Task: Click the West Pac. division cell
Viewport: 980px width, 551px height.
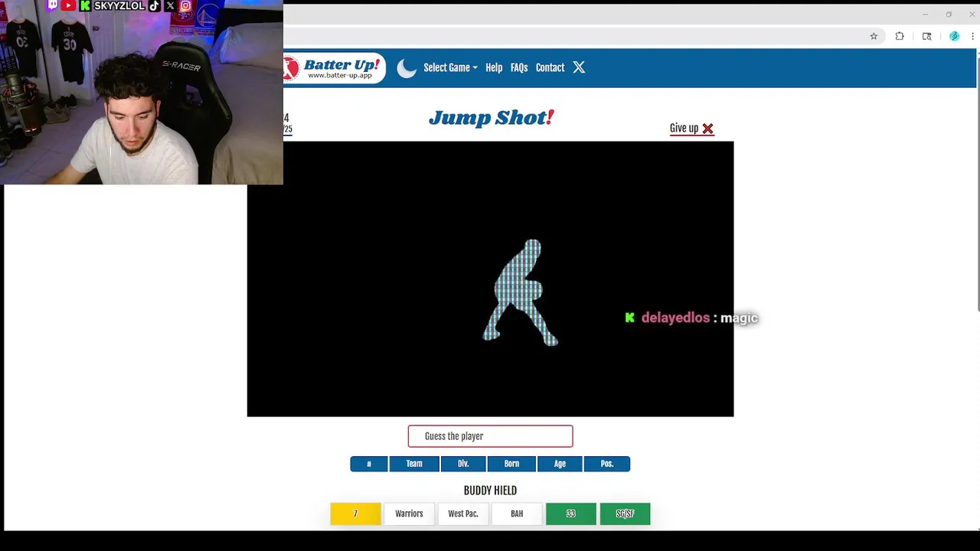Action: click(x=463, y=514)
